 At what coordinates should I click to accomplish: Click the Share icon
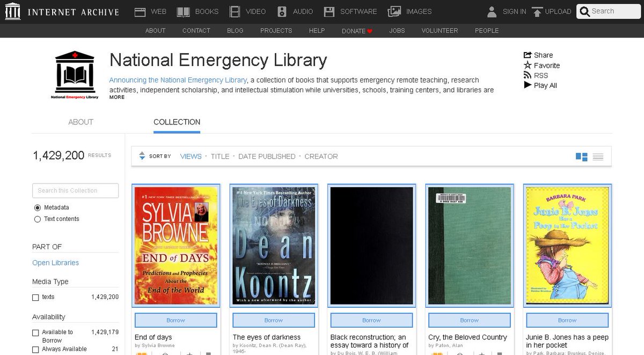528,55
